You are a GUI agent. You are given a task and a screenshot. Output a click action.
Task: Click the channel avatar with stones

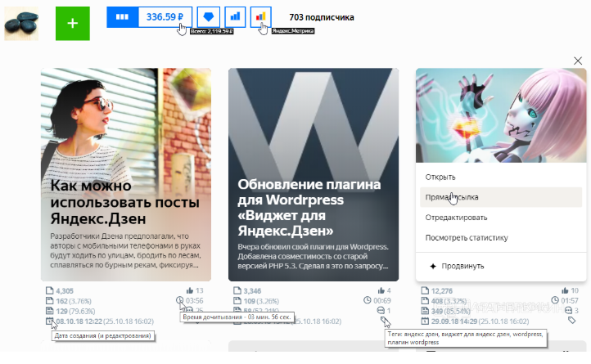pyautogui.click(x=21, y=24)
